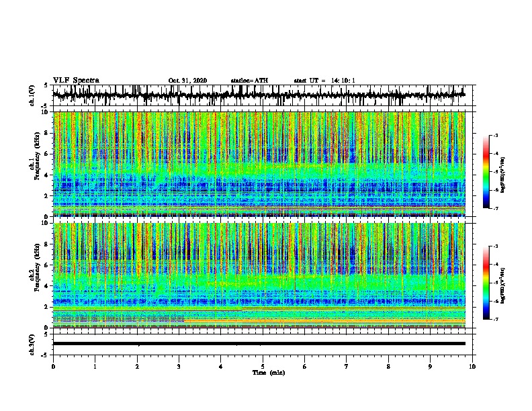
Task: Click the time axis tick label "3"
Action: (179, 367)
